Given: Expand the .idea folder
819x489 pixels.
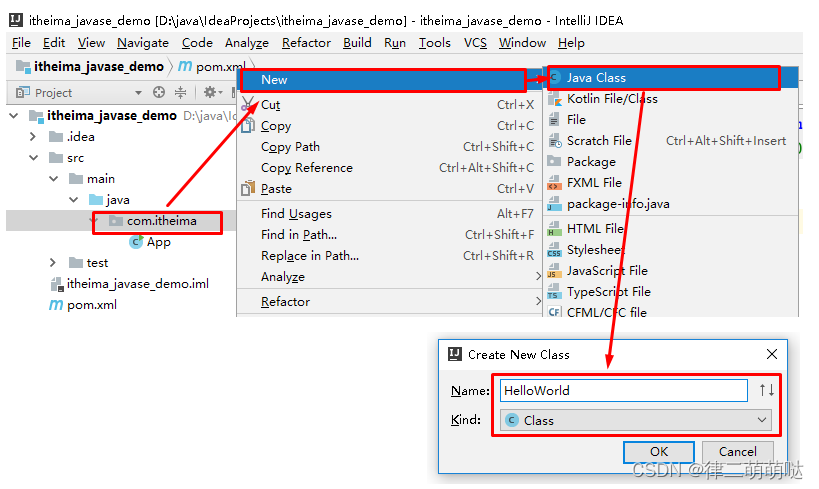Looking at the screenshot, I should click(33, 137).
